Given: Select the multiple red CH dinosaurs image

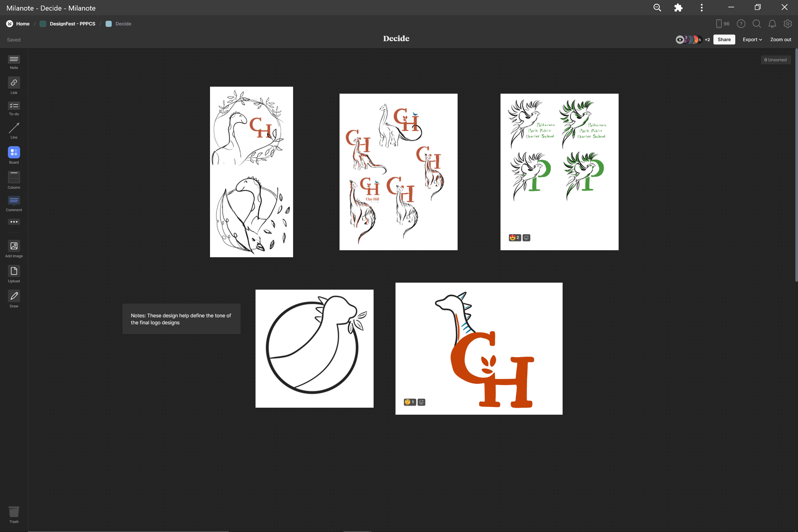Looking at the screenshot, I should 398,172.
